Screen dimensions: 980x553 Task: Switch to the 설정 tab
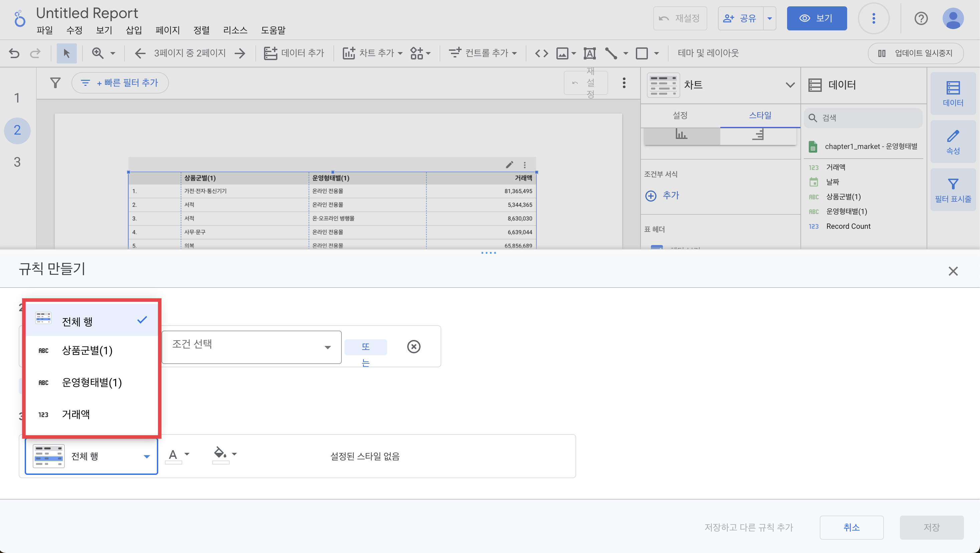680,115
